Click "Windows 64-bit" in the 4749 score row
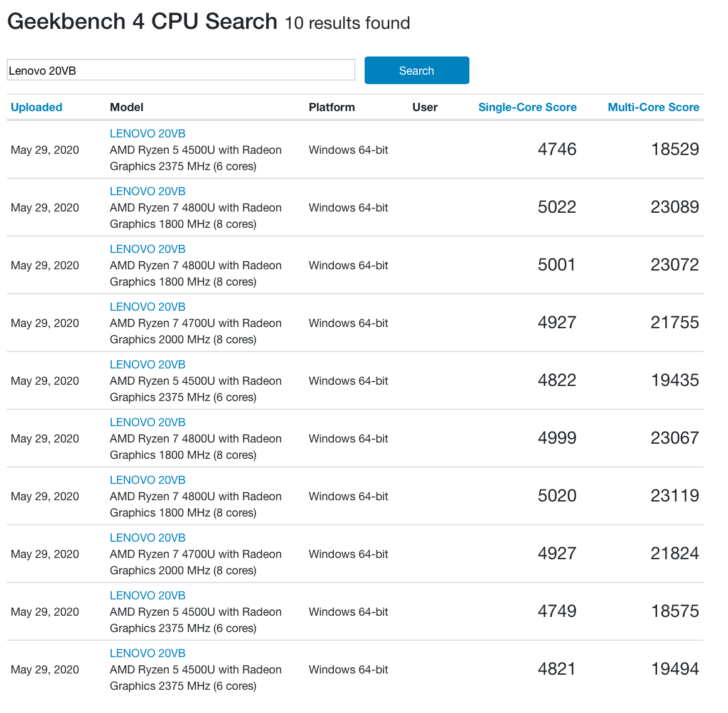 point(348,612)
